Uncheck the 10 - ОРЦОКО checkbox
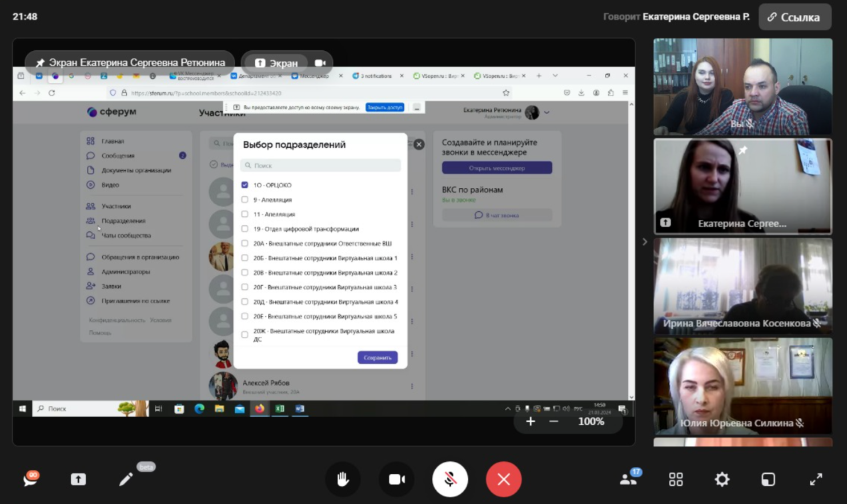 click(245, 185)
